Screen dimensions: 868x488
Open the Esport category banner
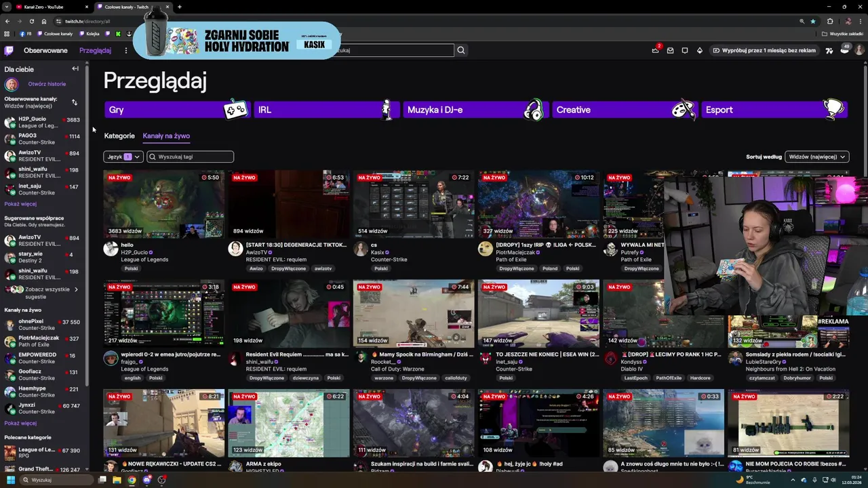coord(774,110)
